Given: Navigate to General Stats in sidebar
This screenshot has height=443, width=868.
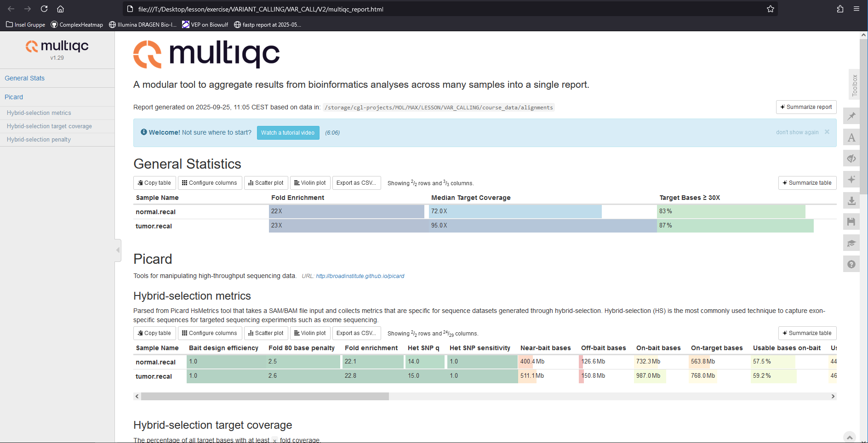Looking at the screenshot, I should click(25, 78).
